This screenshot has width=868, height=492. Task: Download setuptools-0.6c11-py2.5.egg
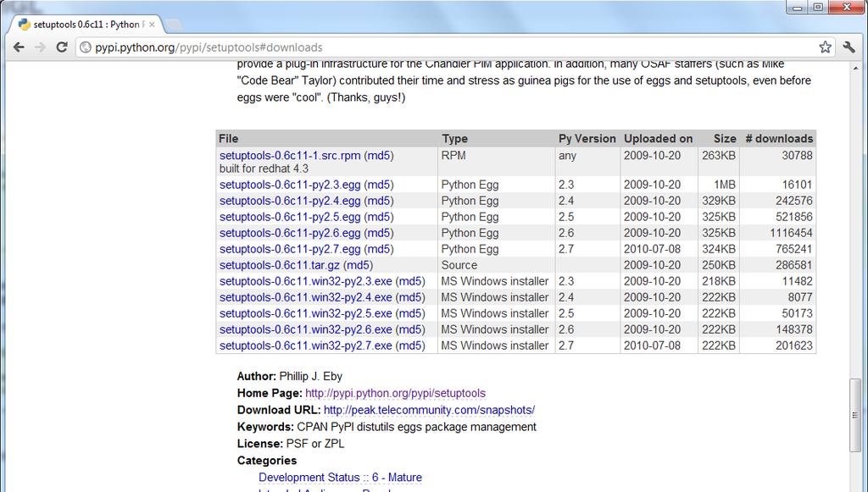click(290, 217)
